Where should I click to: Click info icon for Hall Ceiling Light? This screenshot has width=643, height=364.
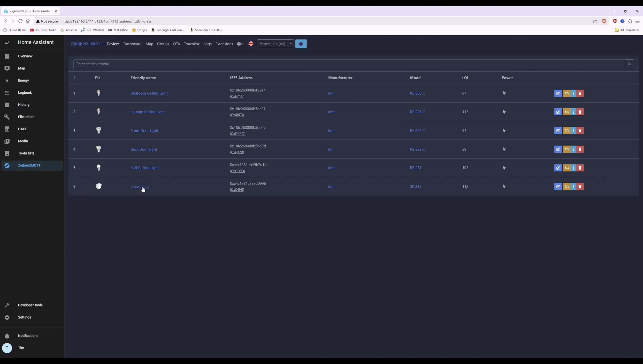(574, 168)
